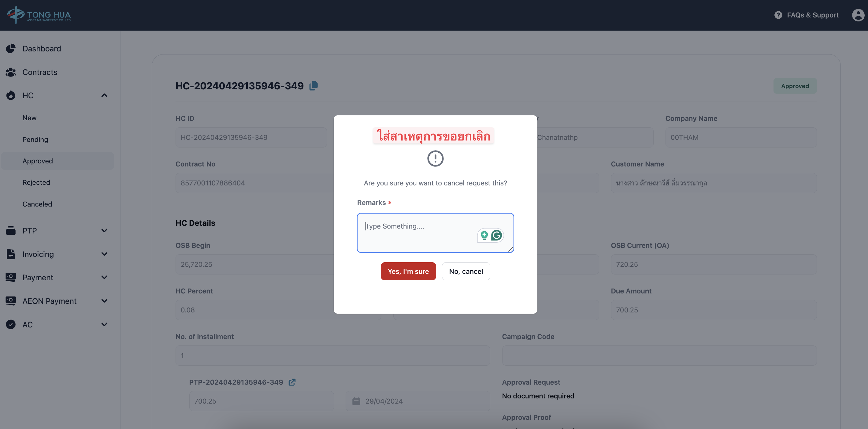Expand the Invoicing sidebar menu
Screen dimensions: 868x429
coord(105,254)
